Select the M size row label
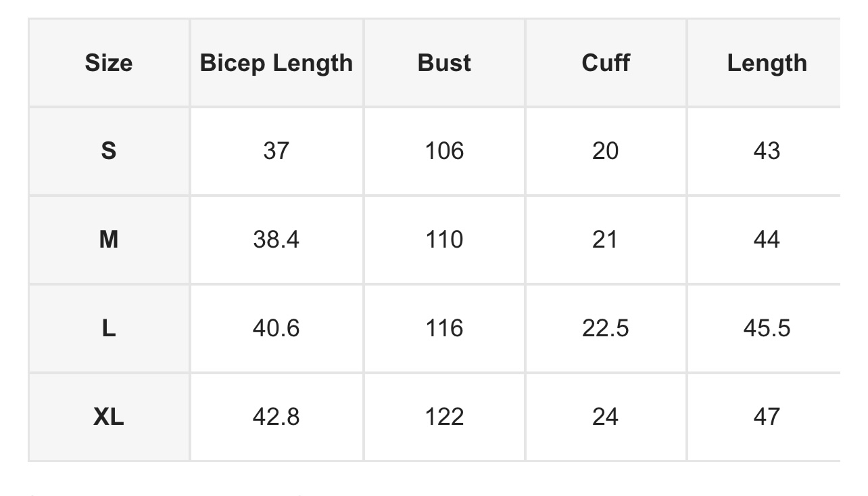 pyautogui.click(x=109, y=240)
